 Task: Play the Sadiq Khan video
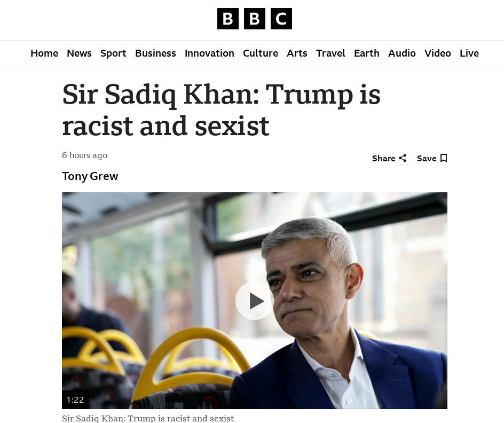point(255,301)
